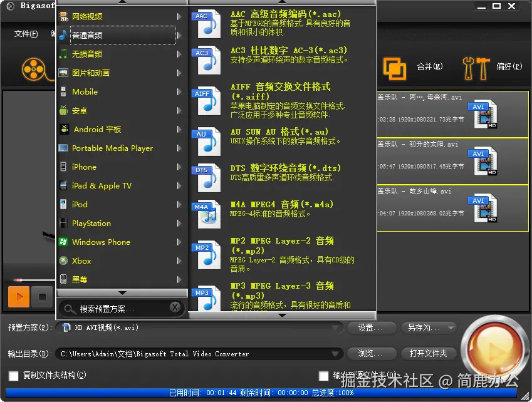Screen dimensions: 532x402
Task: Click the Windows Phone logo icon
Action: tap(63, 242)
